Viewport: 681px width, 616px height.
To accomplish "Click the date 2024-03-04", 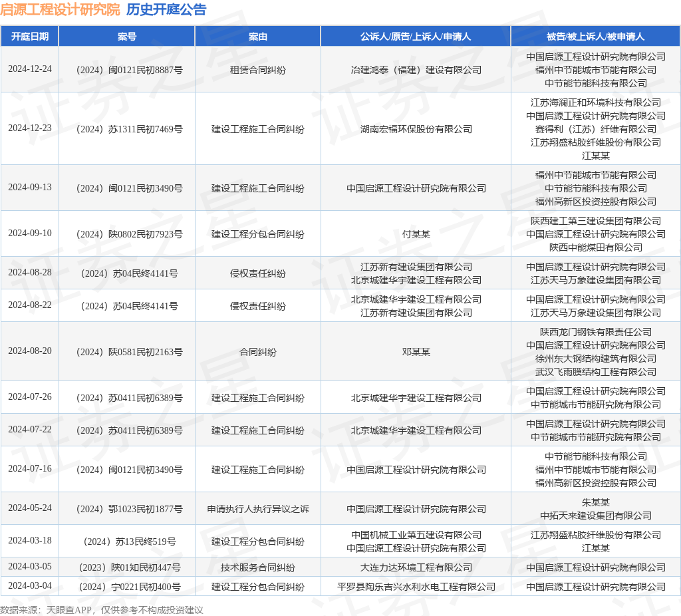I will (x=30, y=586).
